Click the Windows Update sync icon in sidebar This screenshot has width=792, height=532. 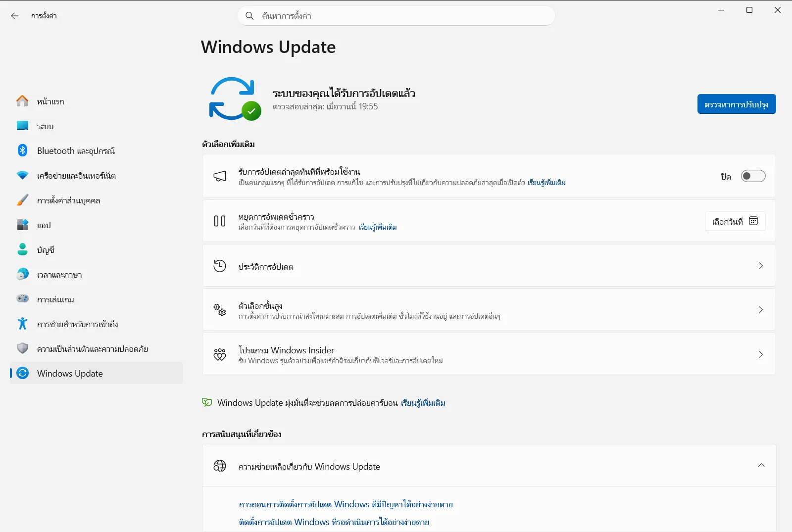(x=22, y=373)
